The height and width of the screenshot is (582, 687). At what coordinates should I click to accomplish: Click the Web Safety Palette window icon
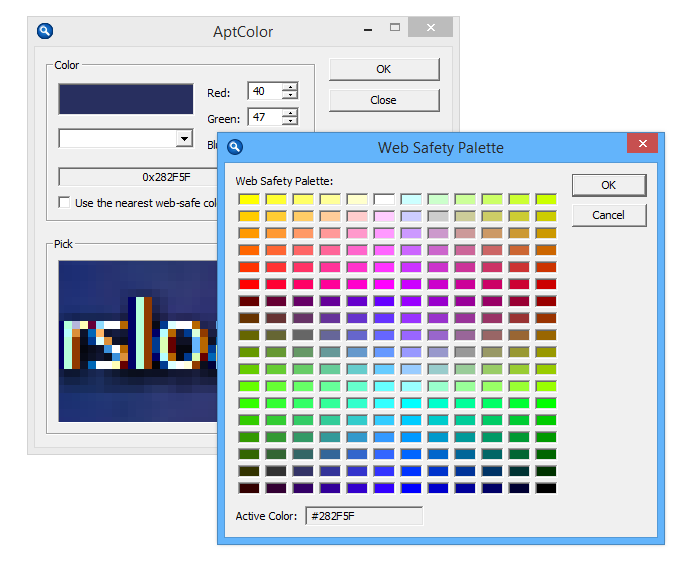click(235, 147)
